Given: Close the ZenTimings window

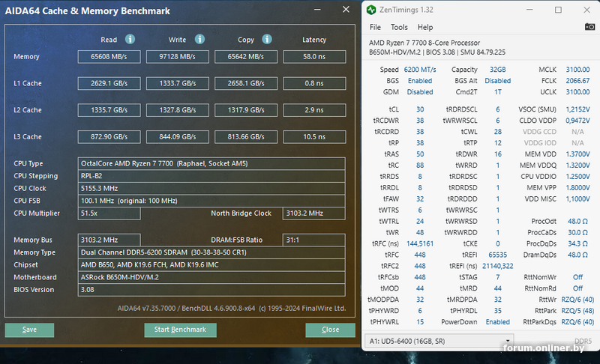Looking at the screenshot, I should [586, 10].
